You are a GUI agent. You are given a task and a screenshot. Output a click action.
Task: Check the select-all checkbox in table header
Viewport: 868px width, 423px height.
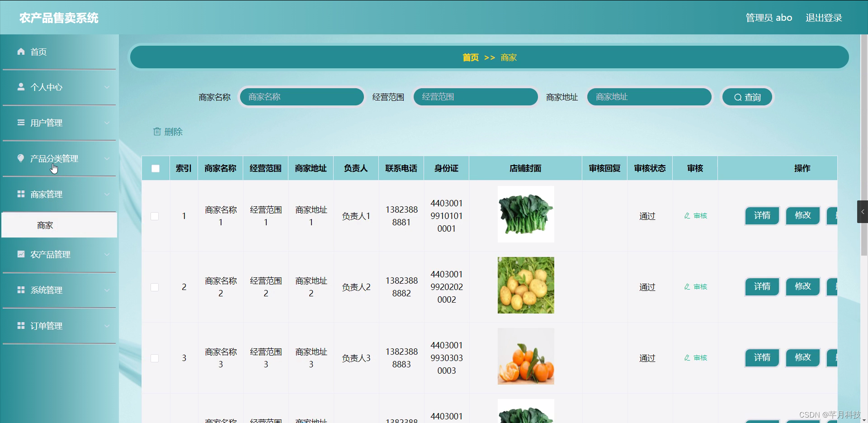156,168
